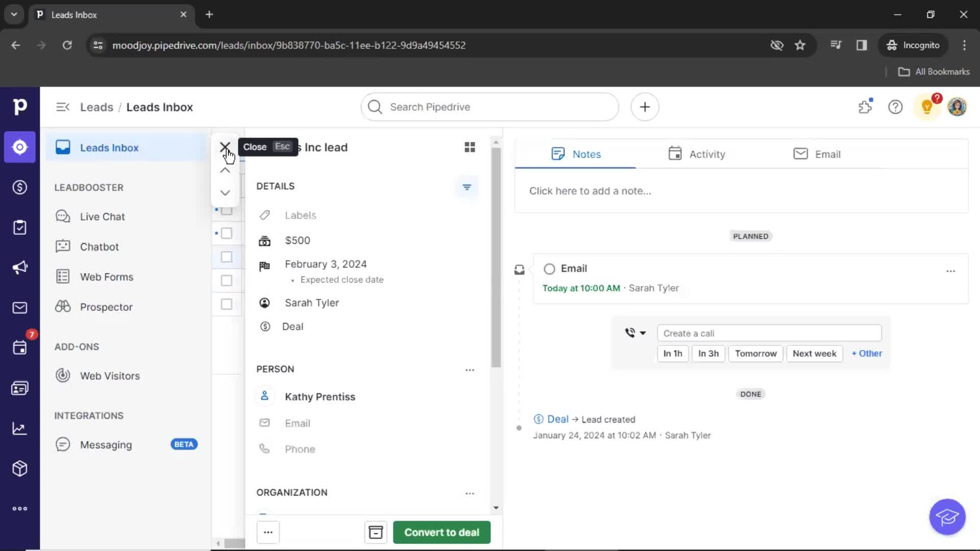Enable the third leads list checkbox

point(227,256)
